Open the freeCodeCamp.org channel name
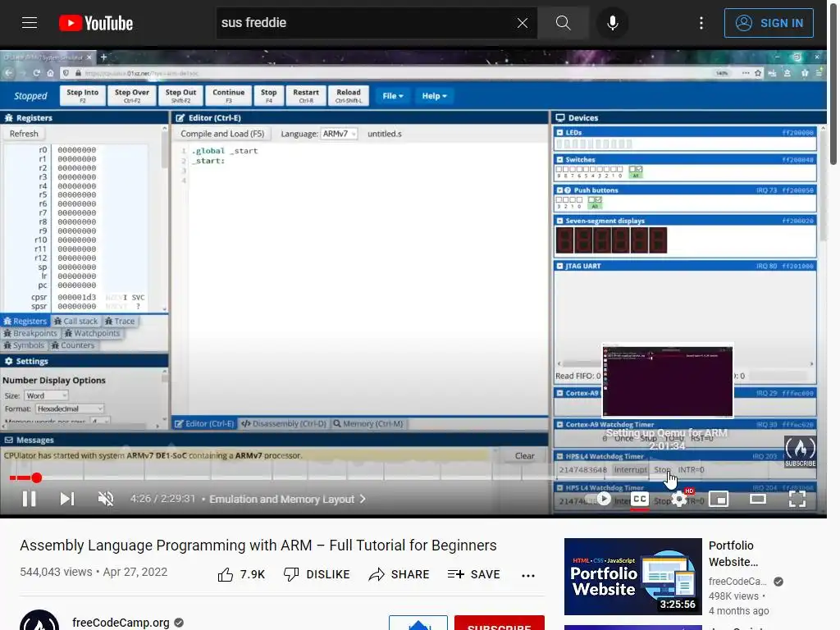 click(x=121, y=622)
